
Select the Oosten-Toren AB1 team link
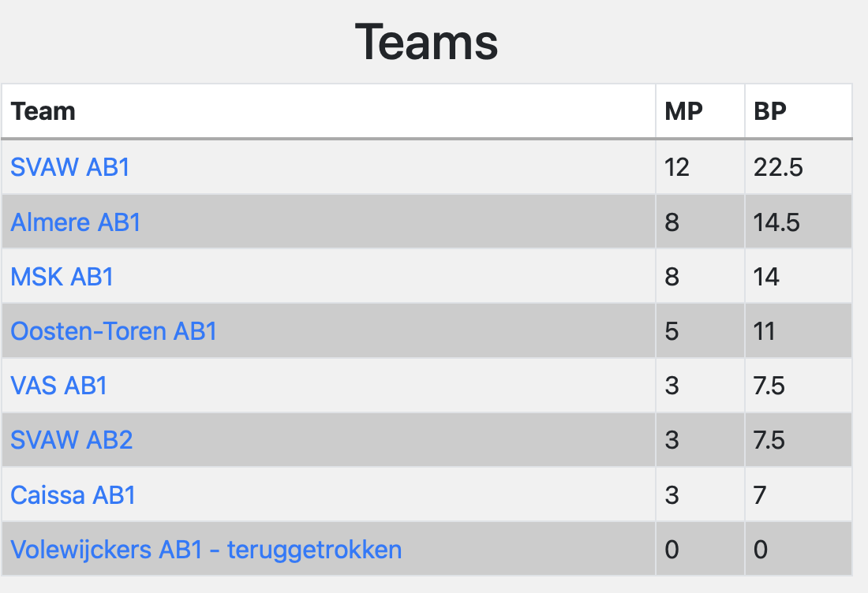pos(114,331)
